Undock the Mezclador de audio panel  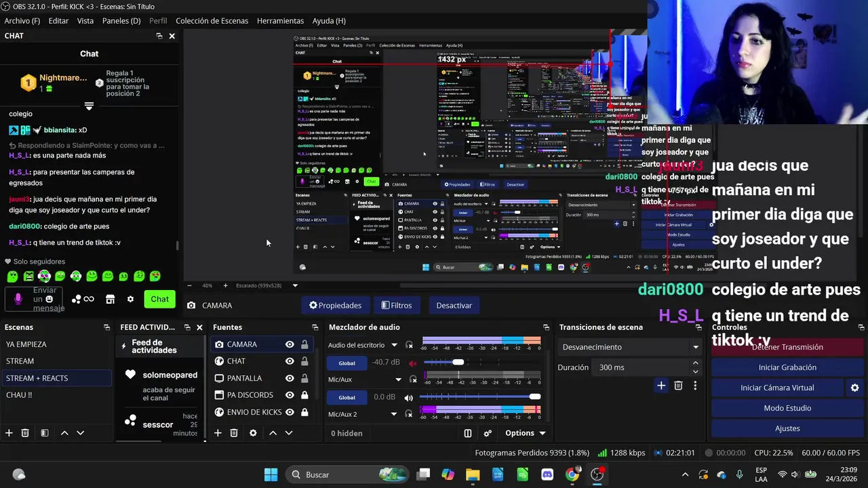pyautogui.click(x=546, y=327)
